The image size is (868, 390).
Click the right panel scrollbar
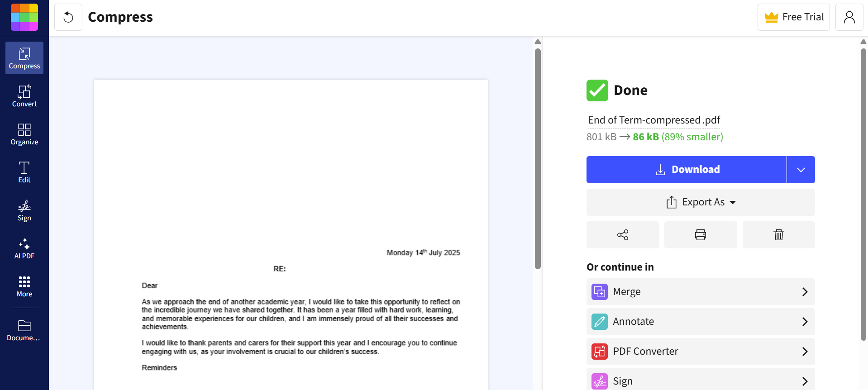coord(863,195)
